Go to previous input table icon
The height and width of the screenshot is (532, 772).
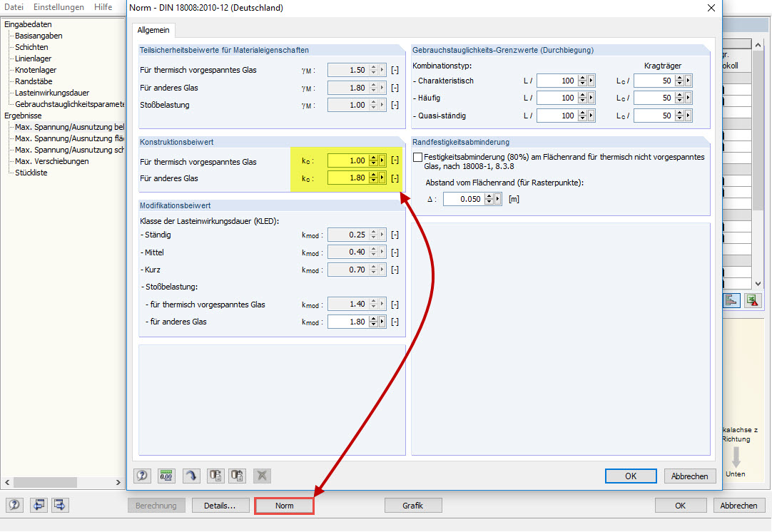[39, 505]
